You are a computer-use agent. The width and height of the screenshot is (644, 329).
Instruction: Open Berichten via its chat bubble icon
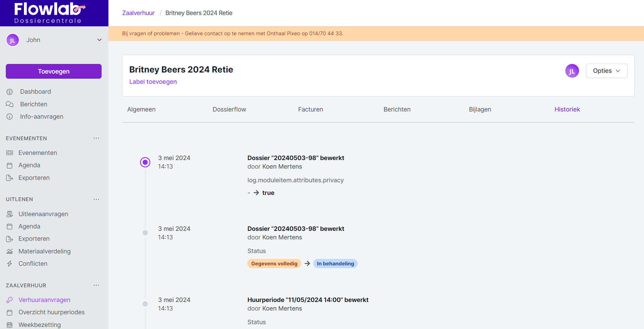(10, 104)
